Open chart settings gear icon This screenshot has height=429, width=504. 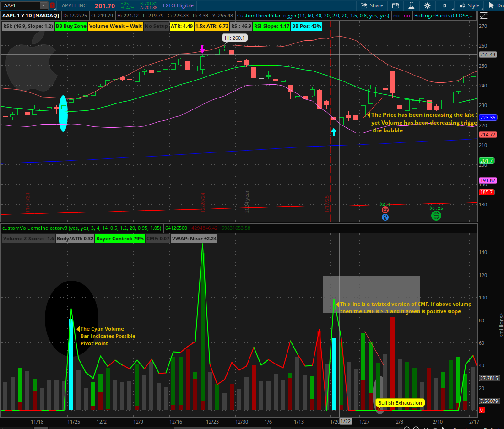[427, 5]
